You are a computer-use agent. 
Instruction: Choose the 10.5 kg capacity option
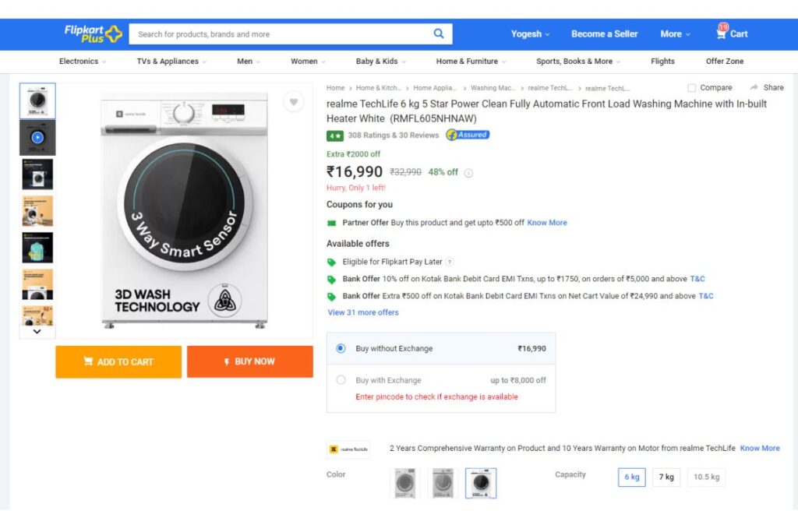click(x=706, y=477)
